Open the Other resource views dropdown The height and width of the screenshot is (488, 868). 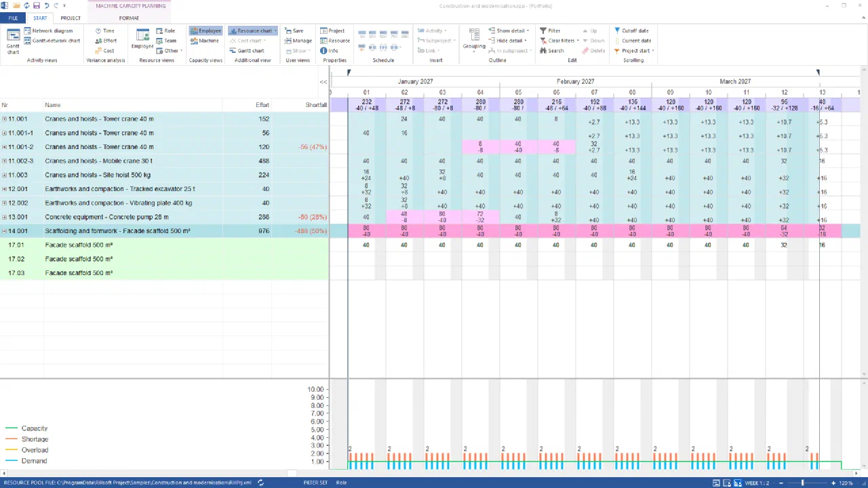[168, 51]
